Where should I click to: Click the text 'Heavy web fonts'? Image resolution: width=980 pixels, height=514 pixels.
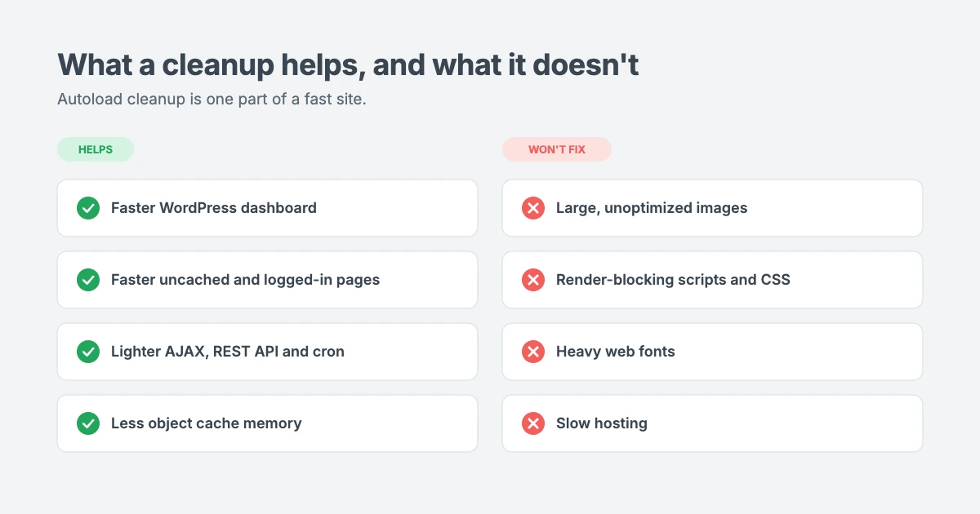pos(616,352)
